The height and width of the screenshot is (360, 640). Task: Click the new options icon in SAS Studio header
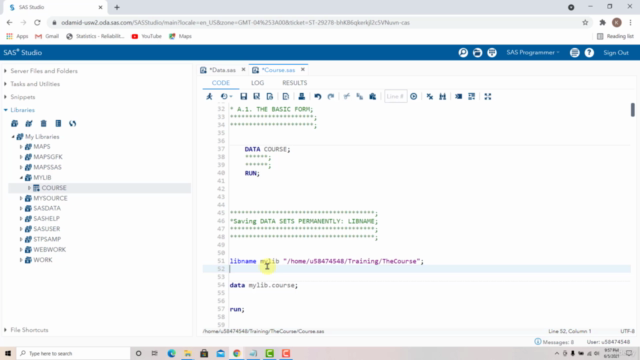click(x=492, y=53)
